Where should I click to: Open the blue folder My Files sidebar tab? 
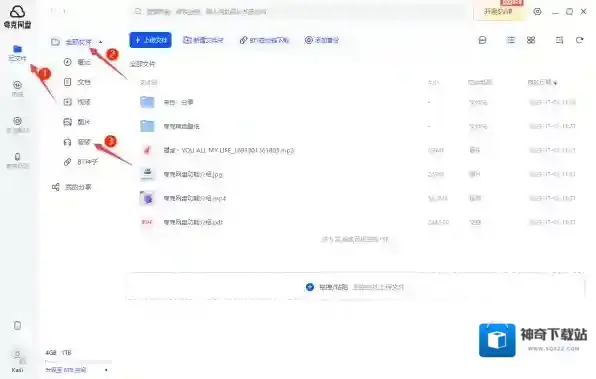click(x=17, y=53)
